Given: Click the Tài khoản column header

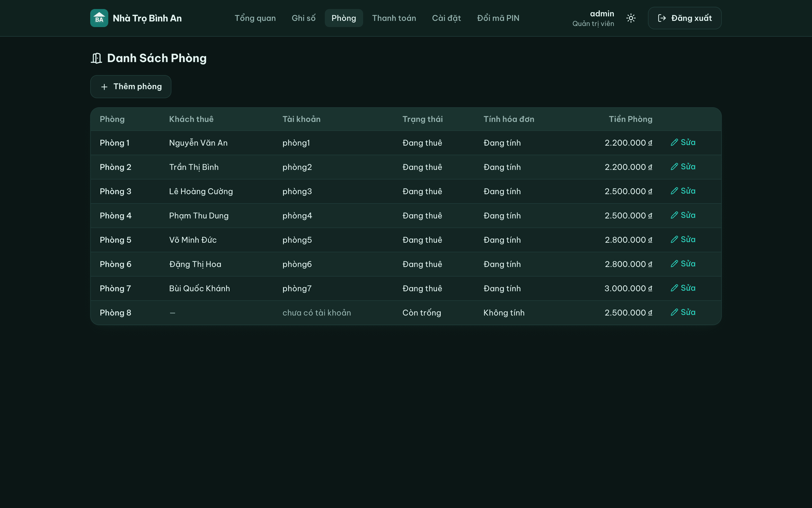Looking at the screenshot, I should coord(301,119).
